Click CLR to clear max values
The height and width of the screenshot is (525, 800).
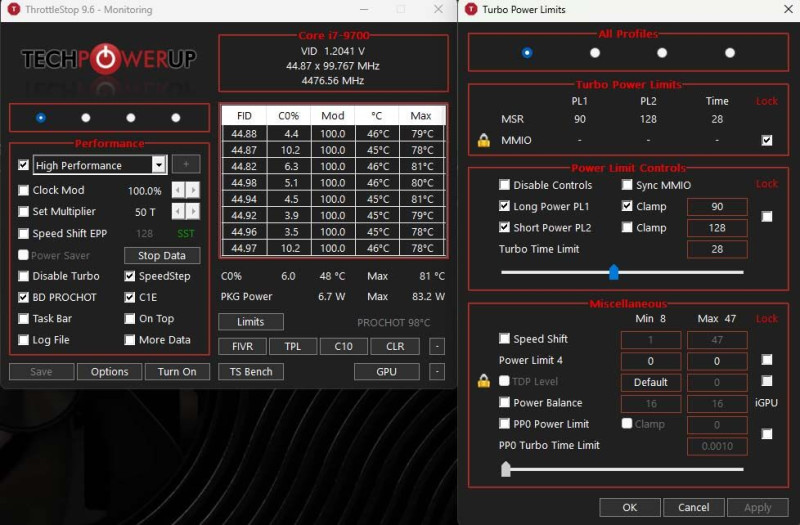coord(395,346)
